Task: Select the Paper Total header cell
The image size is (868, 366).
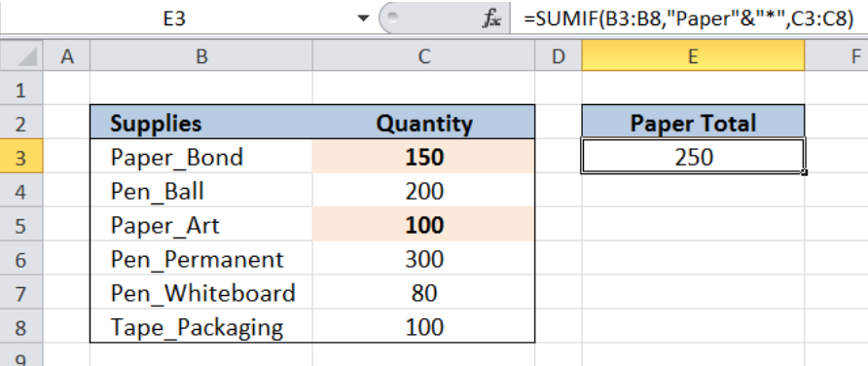Action: coord(693,123)
